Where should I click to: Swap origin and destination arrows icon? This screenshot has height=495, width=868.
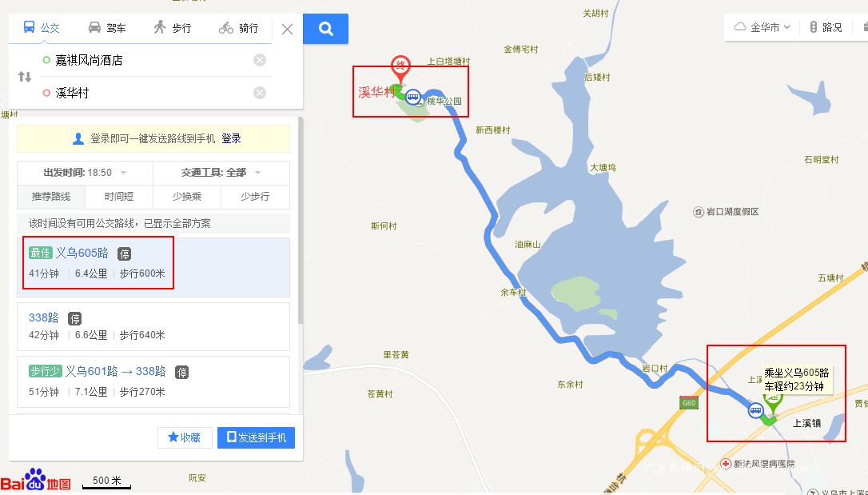pos(24,77)
